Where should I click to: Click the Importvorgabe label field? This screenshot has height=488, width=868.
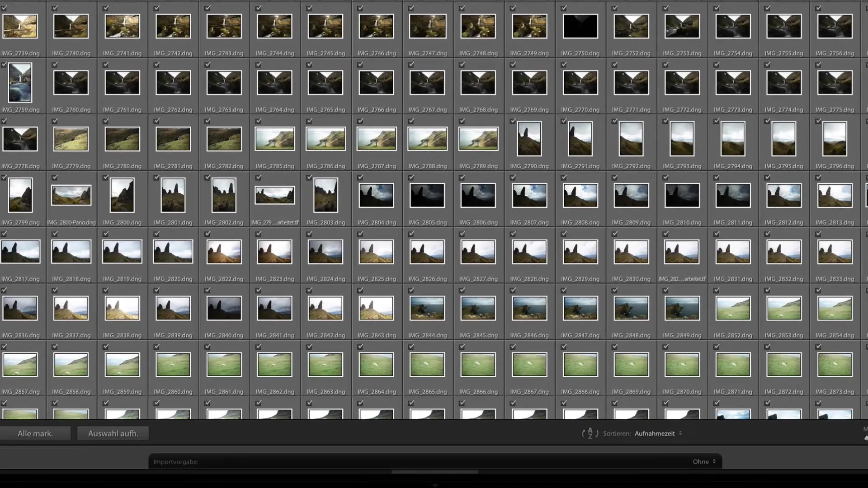pyautogui.click(x=176, y=462)
